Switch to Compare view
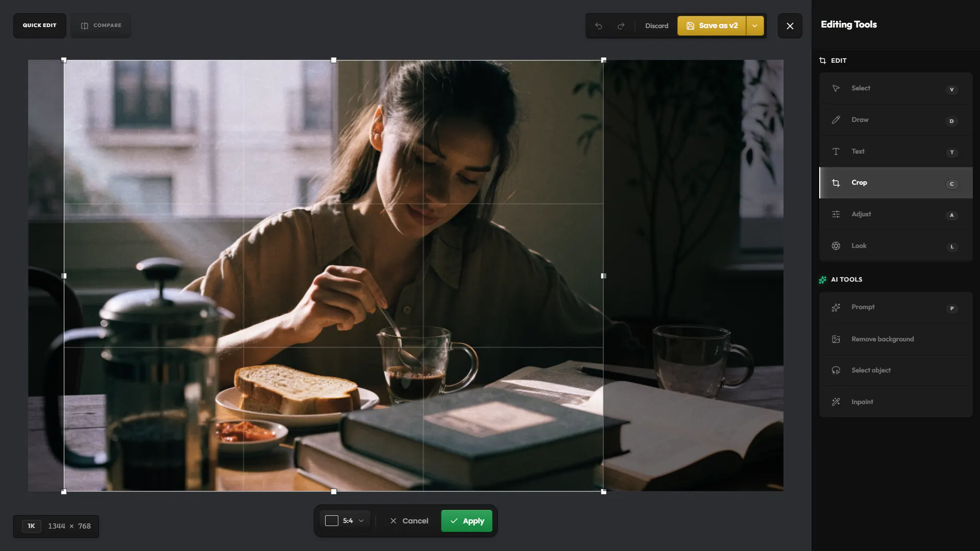The width and height of the screenshot is (980, 551). (x=101, y=26)
